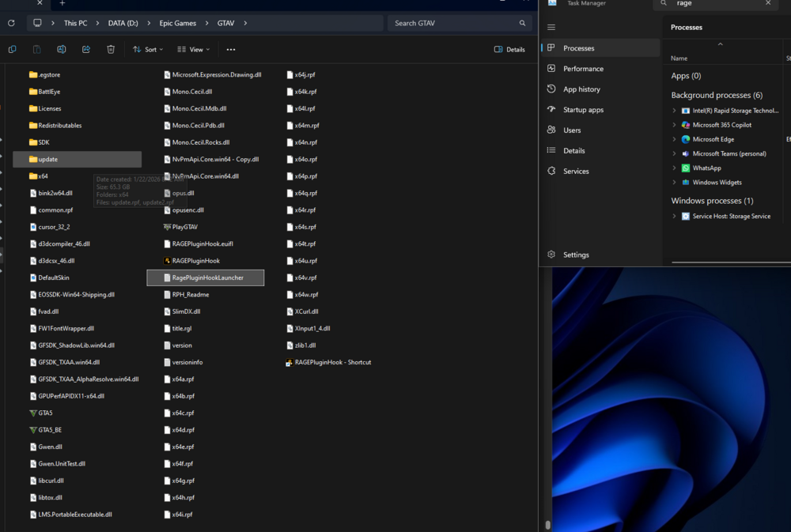Viewport: 791px width, 532px height.
Task: Click the Refresh icon in File Explorer
Action: click(10, 23)
